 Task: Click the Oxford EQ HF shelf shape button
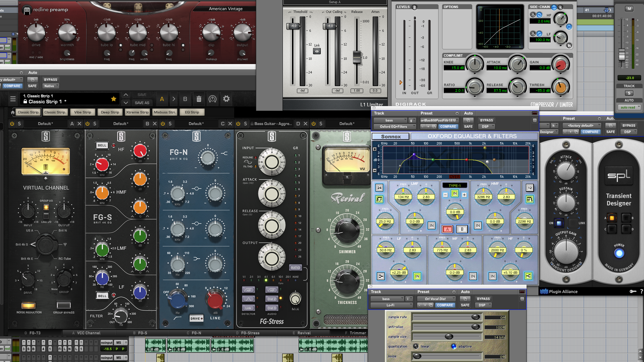click(528, 276)
